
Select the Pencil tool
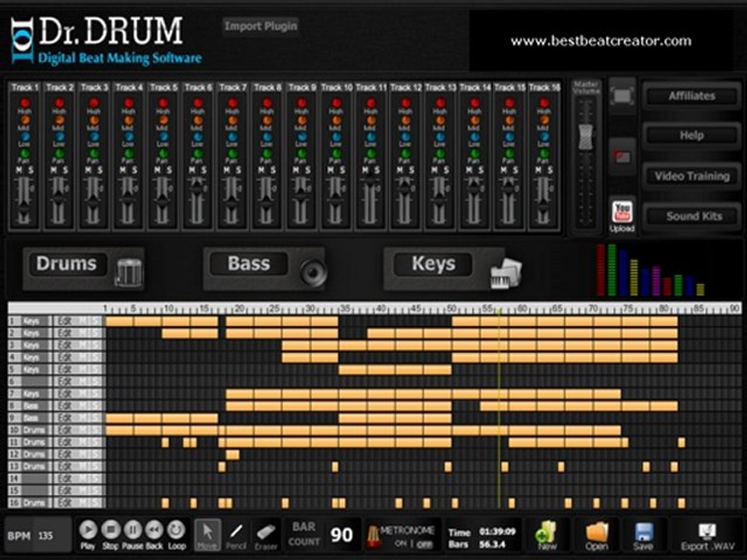pyautogui.click(x=236, y=534)
